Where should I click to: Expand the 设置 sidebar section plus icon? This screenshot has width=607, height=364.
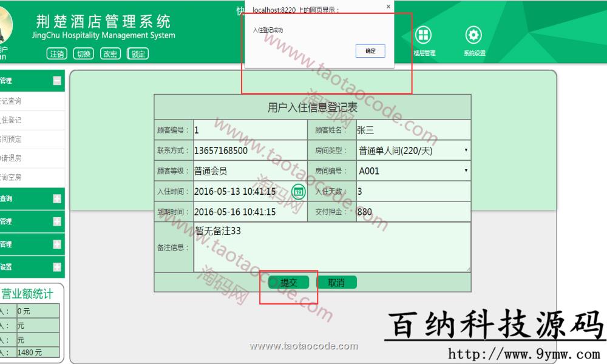pos(57,267)
